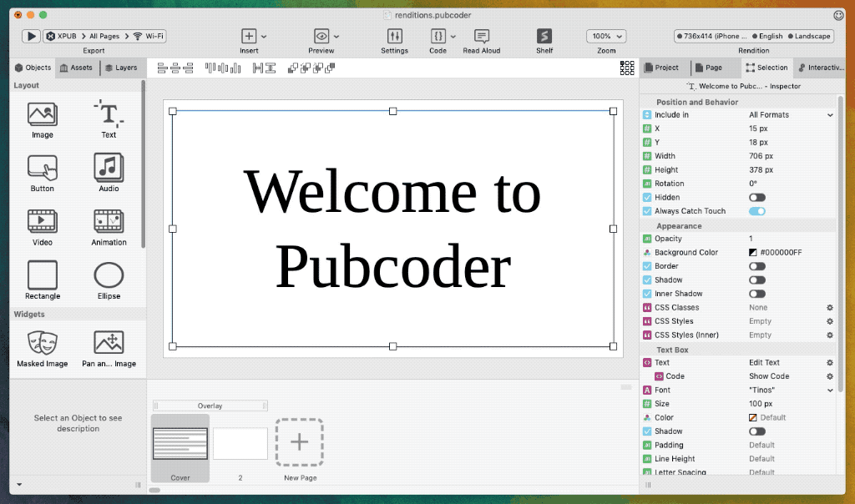Distribute objects horizontally

(x=258, y=68)
